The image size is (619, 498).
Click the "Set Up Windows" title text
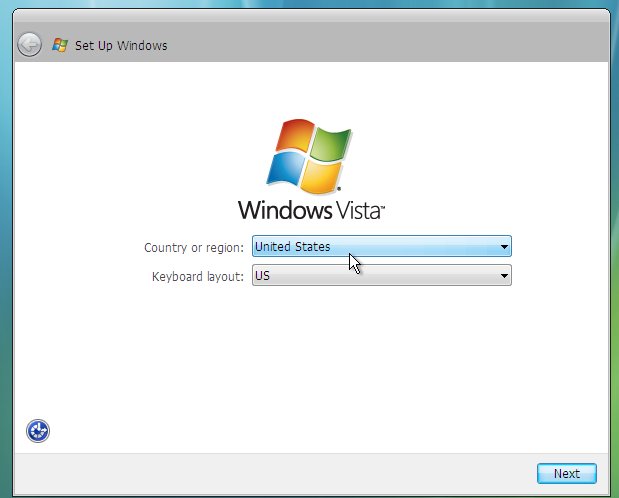click(121, 46)
